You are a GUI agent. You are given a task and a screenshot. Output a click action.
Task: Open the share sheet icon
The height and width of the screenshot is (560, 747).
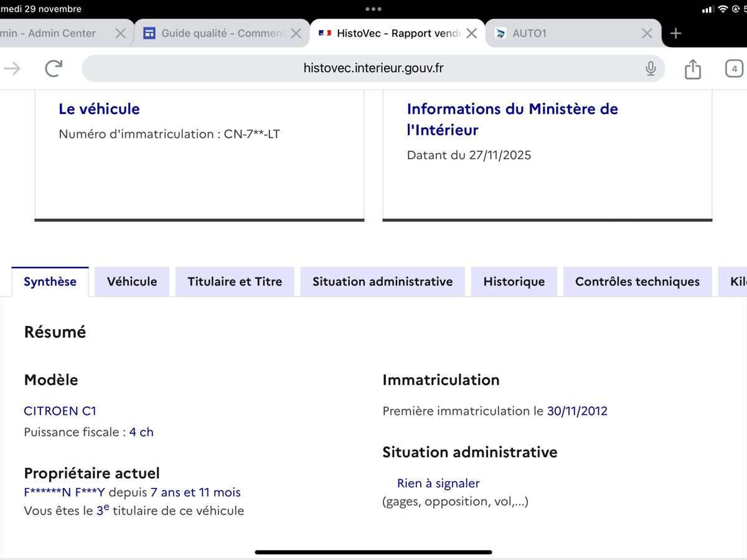coord(693,68)
